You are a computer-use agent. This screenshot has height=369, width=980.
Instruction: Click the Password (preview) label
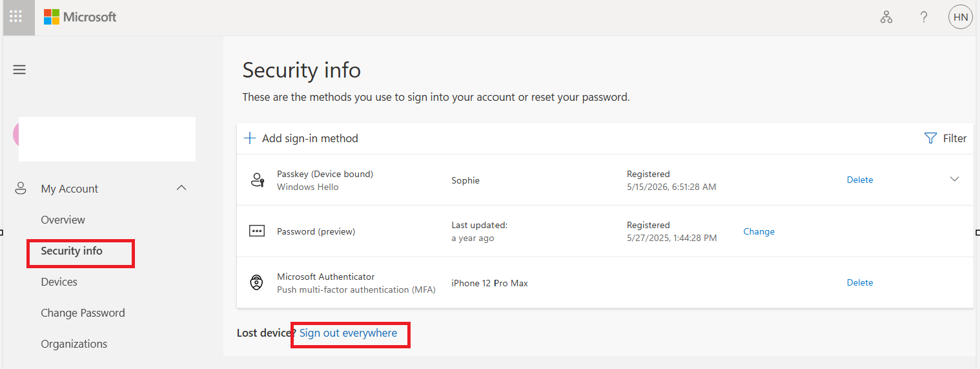click(316, 231)
